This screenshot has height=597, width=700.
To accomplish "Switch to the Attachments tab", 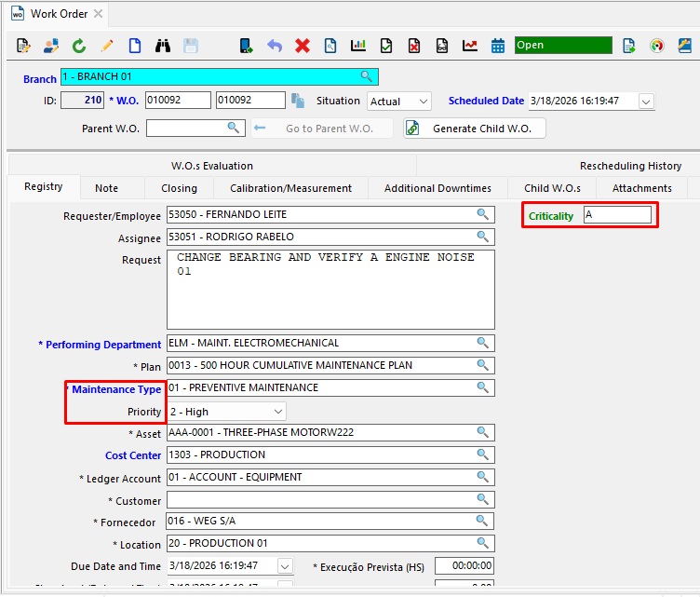I will point(641,188).
